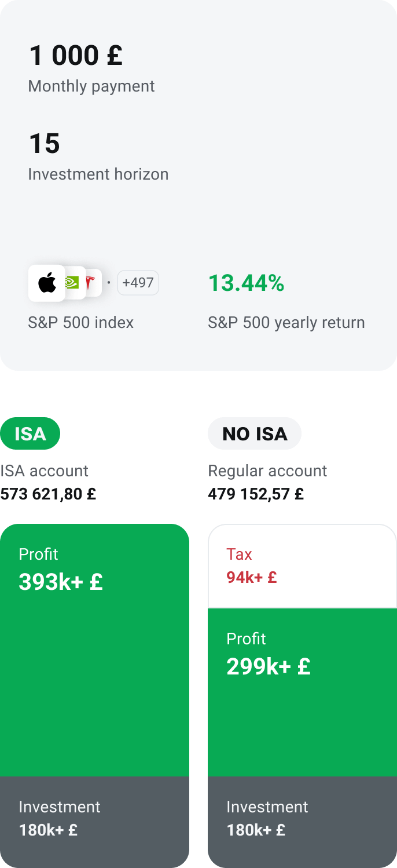Expand the Regular account balance details
397x868 pixels.
[x=254, y=494]
